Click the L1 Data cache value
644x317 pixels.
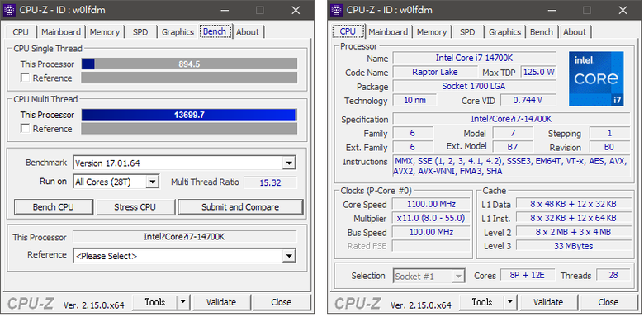coord(573,204)
